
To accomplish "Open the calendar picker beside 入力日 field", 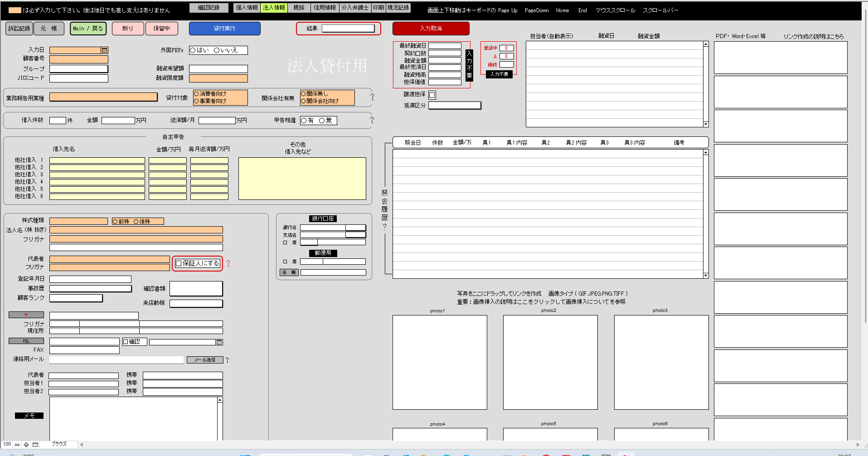I will click(104, 50).
